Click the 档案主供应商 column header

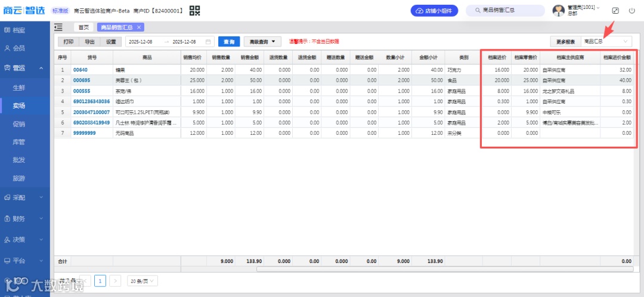pos(569,57)
